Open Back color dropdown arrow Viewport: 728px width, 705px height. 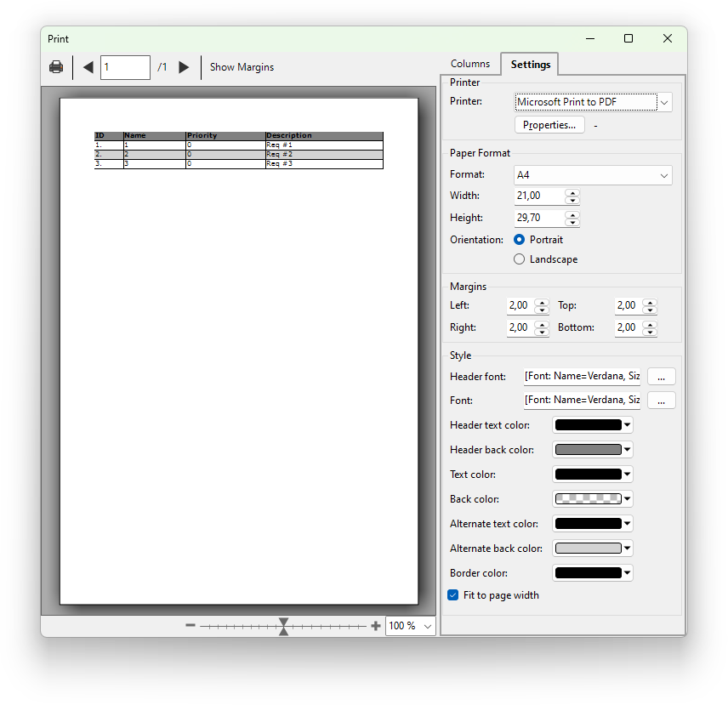(628, 498)
